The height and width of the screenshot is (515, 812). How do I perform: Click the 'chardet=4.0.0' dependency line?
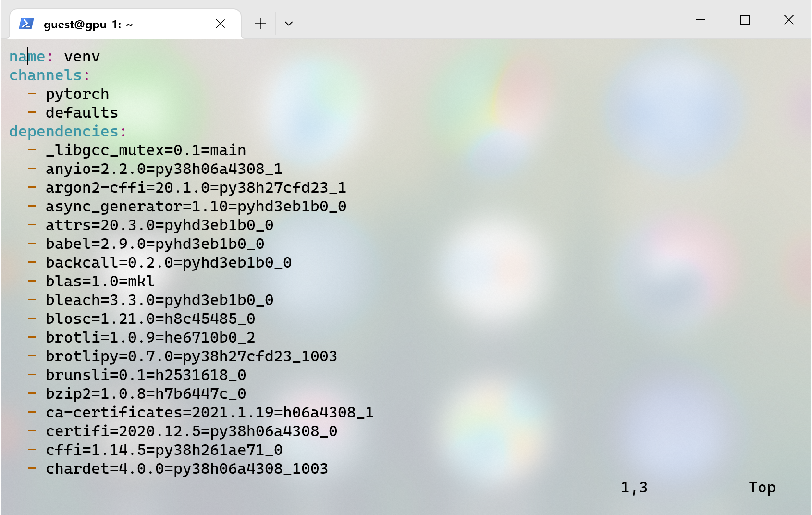[x=187, y=469]
